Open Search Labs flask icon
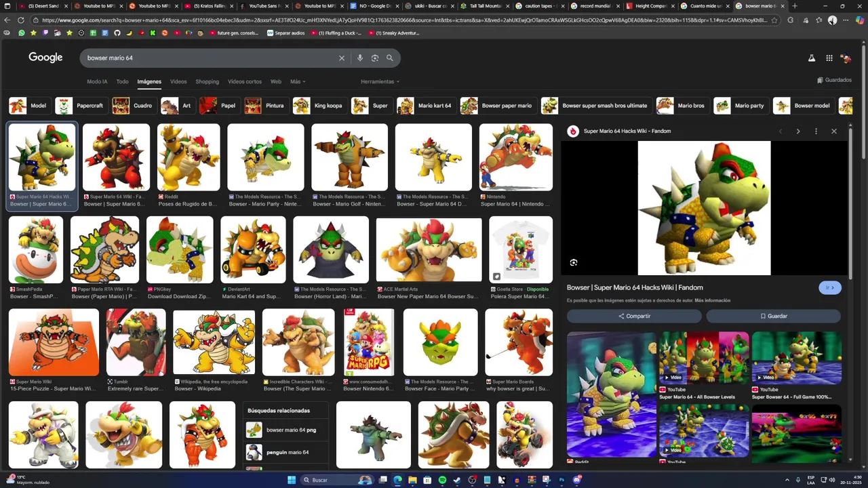Image resolution: width=868 pixels, height=488 pixels. (x=812, y=58)
